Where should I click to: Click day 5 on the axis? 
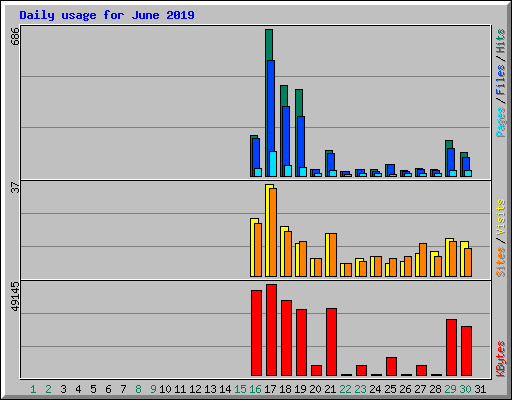pyautogui.click(x=93, y=389)
